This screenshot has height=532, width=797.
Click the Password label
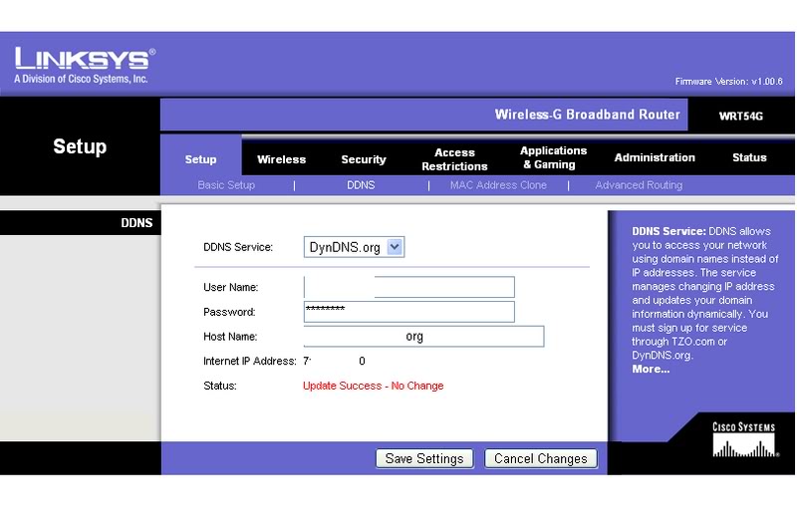click(x=229, y=312)
